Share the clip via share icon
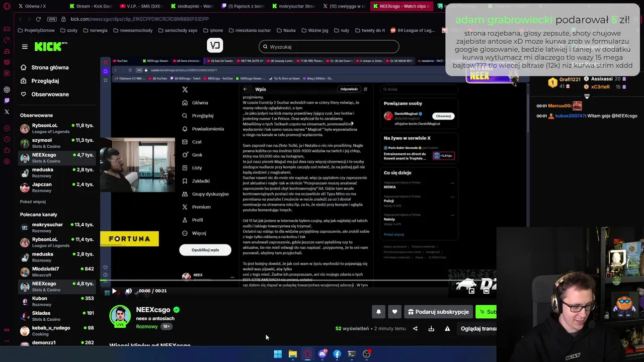 [x=415, y=329]
